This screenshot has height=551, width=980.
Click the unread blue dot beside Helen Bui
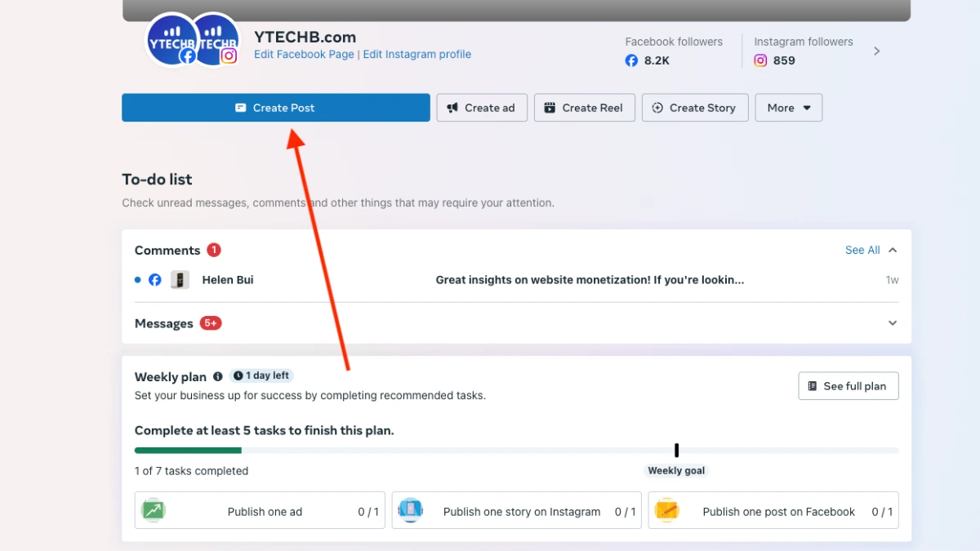138,280
